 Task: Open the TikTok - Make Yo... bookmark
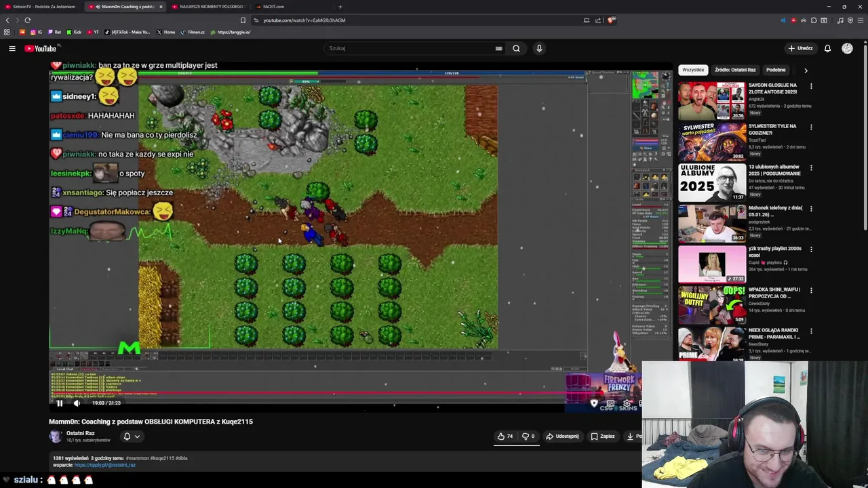click(127, 32)
